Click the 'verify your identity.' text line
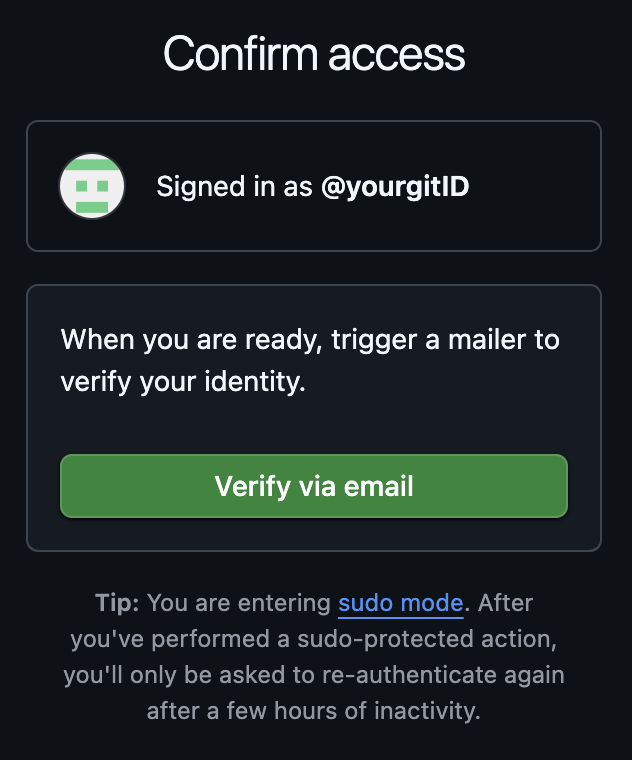Screen dimensions: 632x760 183,382
